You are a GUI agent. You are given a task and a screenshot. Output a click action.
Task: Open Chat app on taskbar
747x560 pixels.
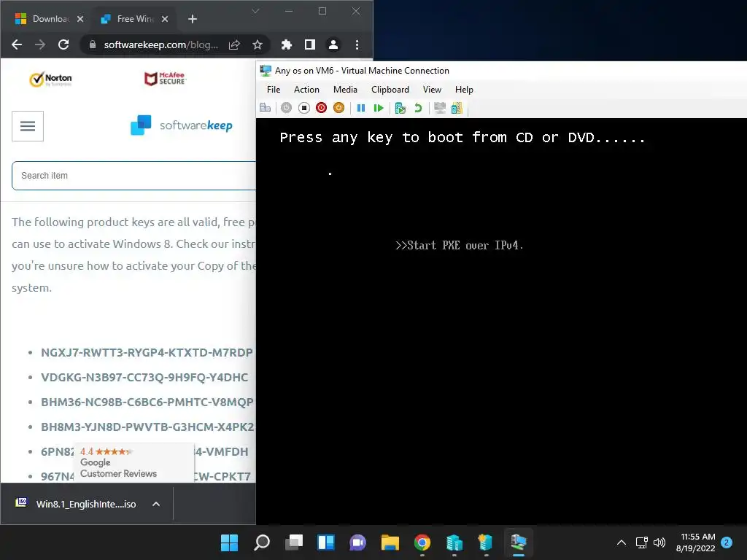(357, 542)
